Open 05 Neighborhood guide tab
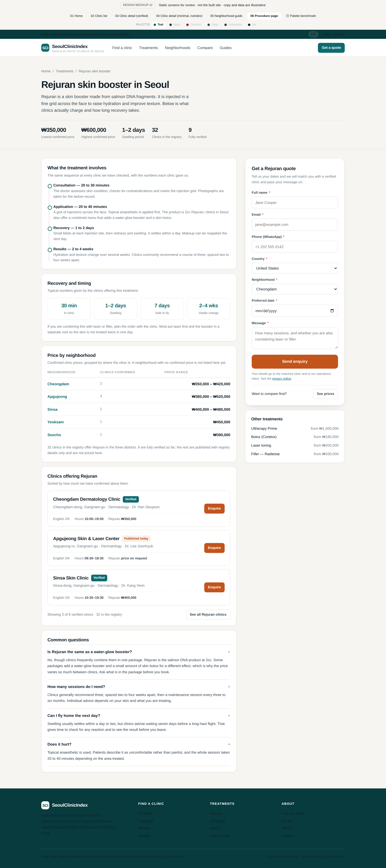This screenshot has width=386, height=868. point(226,16)
